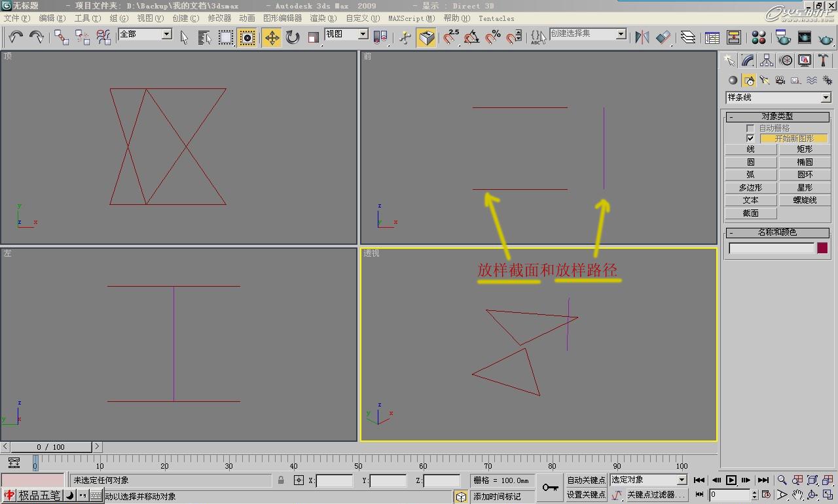
Task: Click the current frame number field
Action: click(730, 495)
